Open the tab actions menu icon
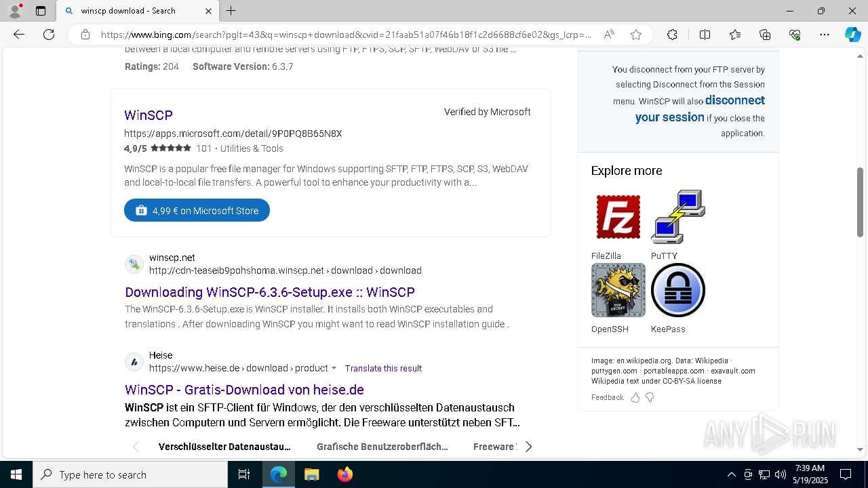Screen dimensions: 868x488 pos(41,11)
